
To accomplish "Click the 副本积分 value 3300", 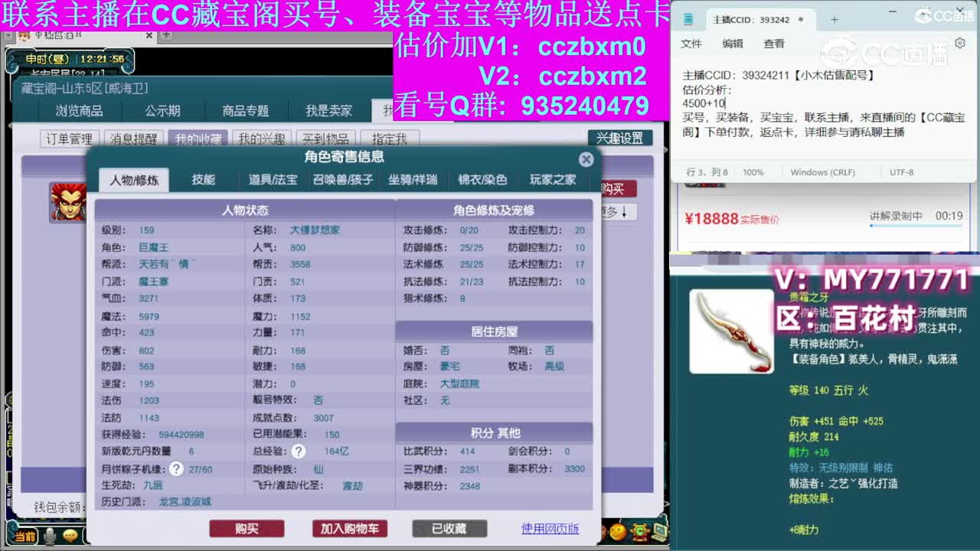I will [x=574, y=469].
